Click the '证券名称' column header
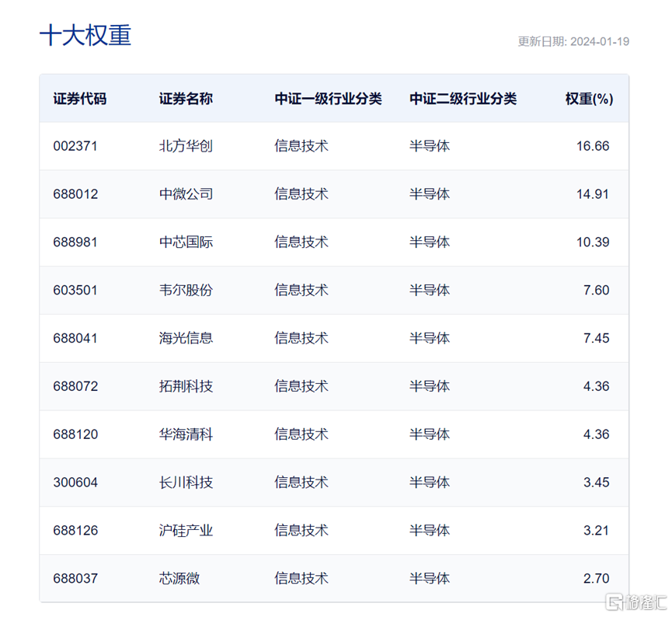This screenshot has width=672, height=617. click(x=186, y=99)
